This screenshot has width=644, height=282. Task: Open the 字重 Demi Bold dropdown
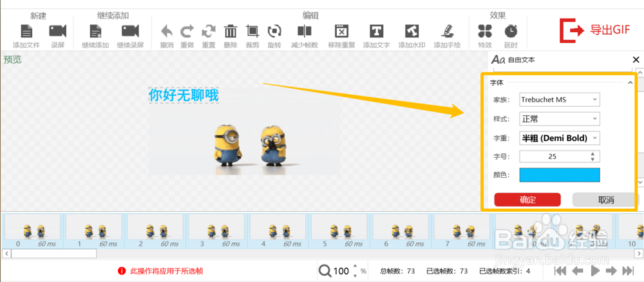tap(560, 138)
